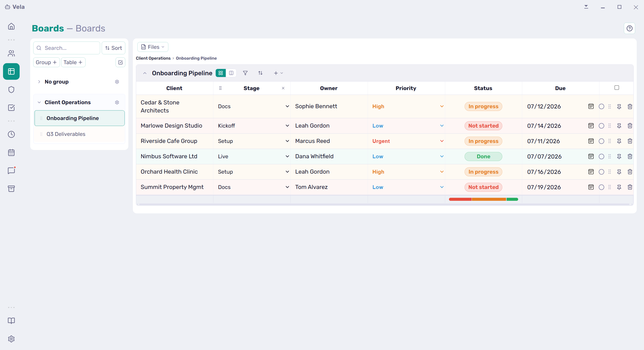
Task: Mark Nimbus Software Ltd row circle
Action: point(601,157)
